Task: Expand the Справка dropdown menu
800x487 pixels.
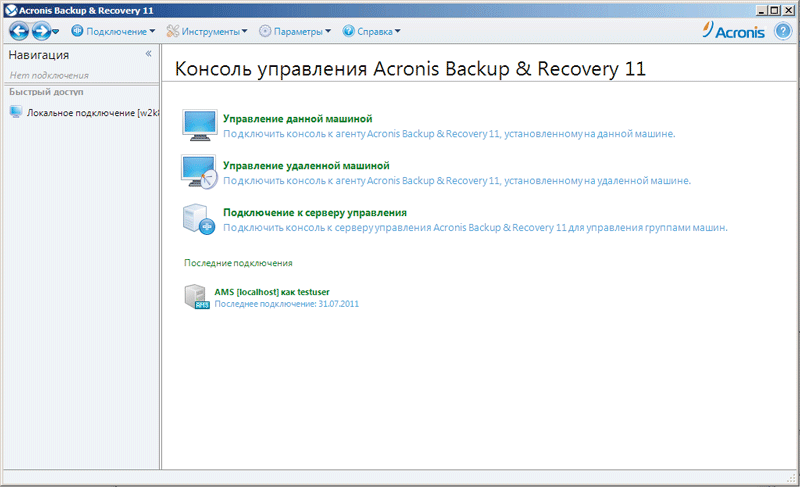Action: pos(371,32)
